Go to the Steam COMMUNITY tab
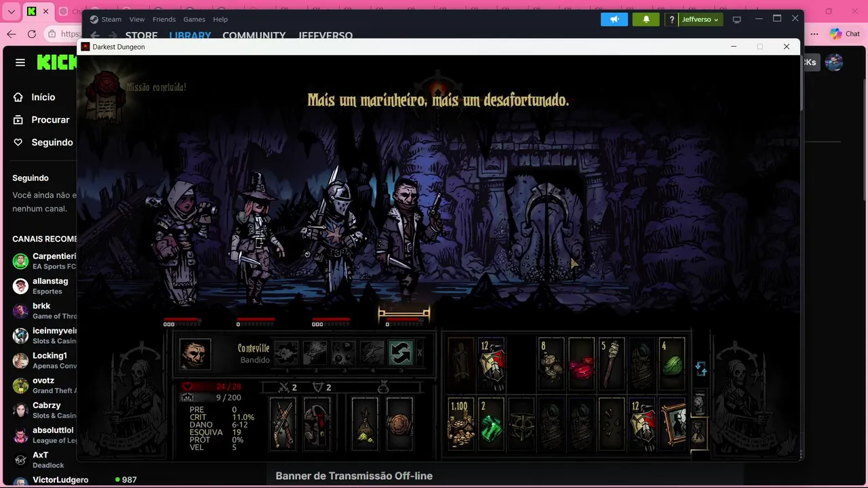Viewport: 868px width, 488px height. pyautogui.click(x=254, y=35)
